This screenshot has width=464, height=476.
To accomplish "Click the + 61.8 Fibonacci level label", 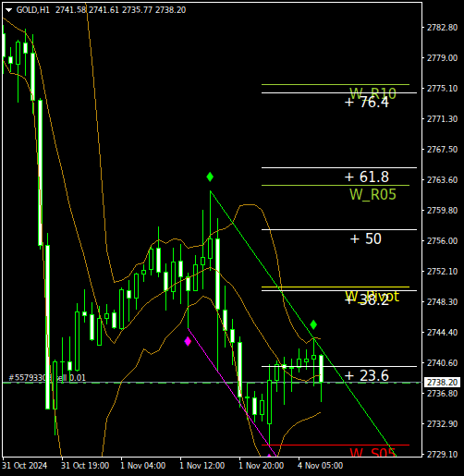I will coord(367,177).
